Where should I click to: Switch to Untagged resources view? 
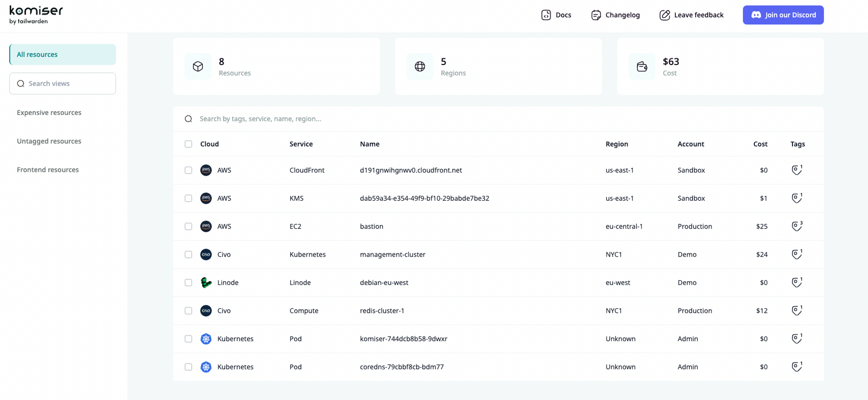(x=49, y=141)
